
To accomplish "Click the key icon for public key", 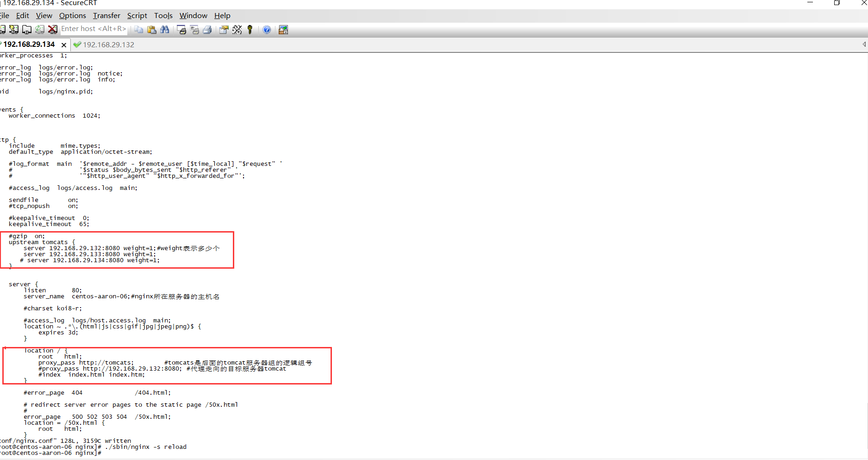I will click(x=250, y=30).
